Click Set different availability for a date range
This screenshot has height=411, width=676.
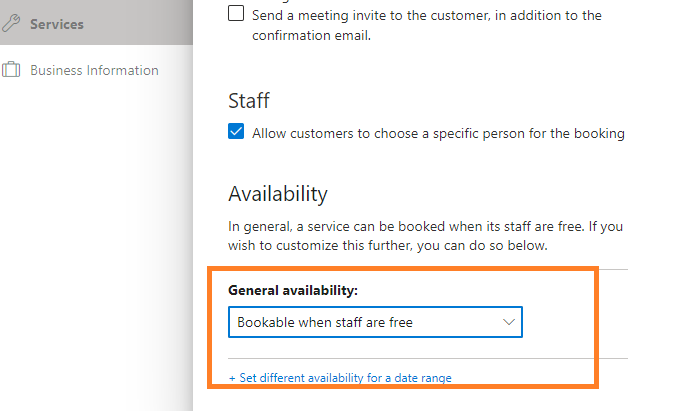tap(345, 378)
